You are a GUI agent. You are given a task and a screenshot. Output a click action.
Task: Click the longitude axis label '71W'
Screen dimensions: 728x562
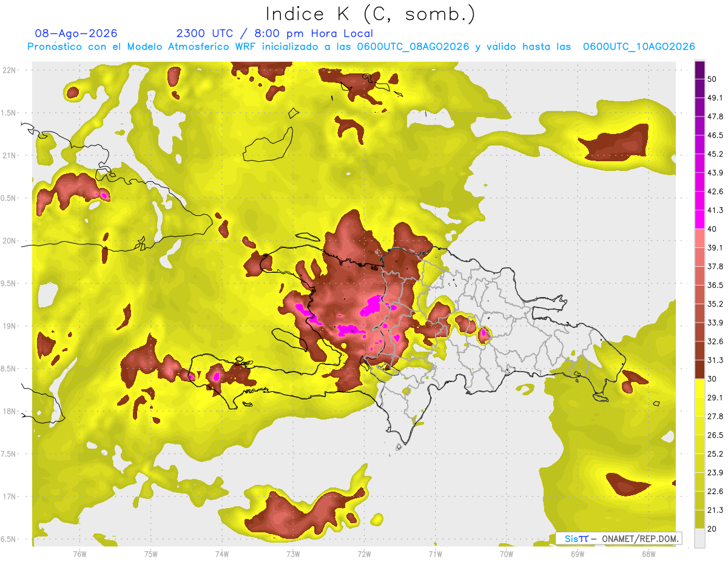(x=435, y=554)
